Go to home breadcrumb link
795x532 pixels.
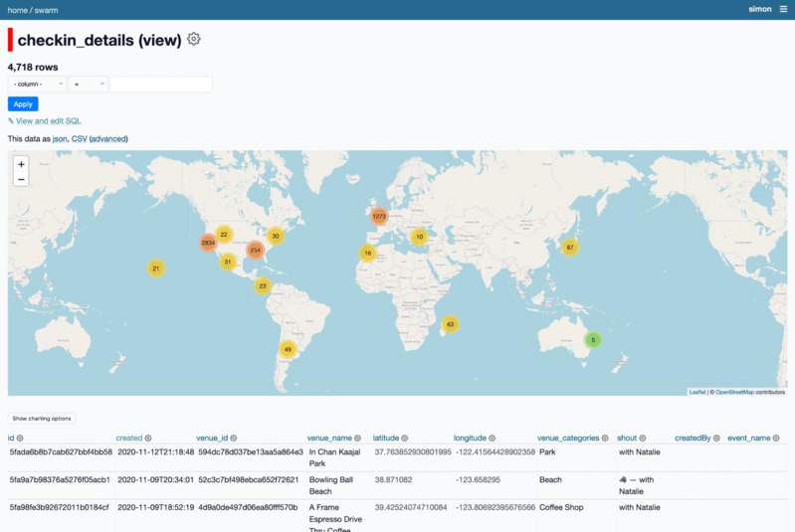click(17, 8)
